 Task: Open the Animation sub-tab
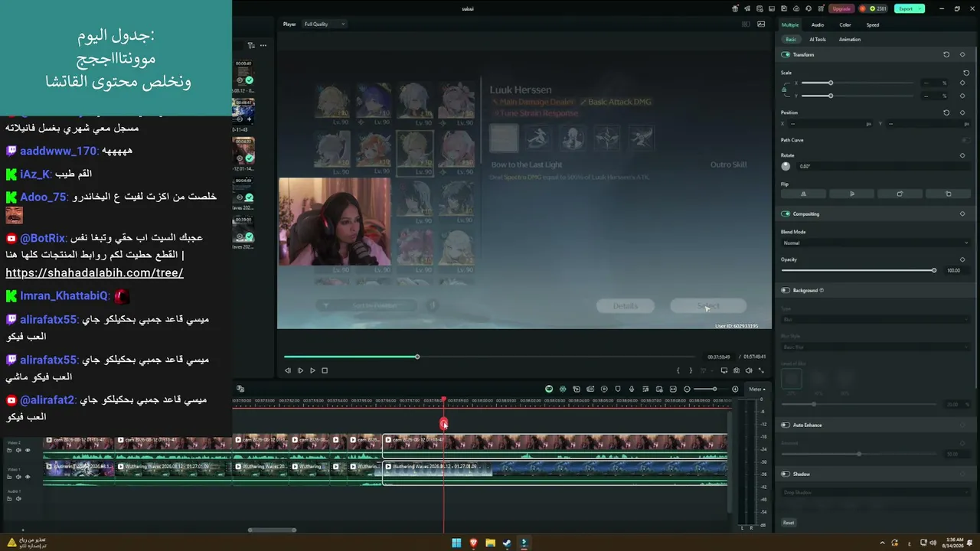click(x=850, y=39)
